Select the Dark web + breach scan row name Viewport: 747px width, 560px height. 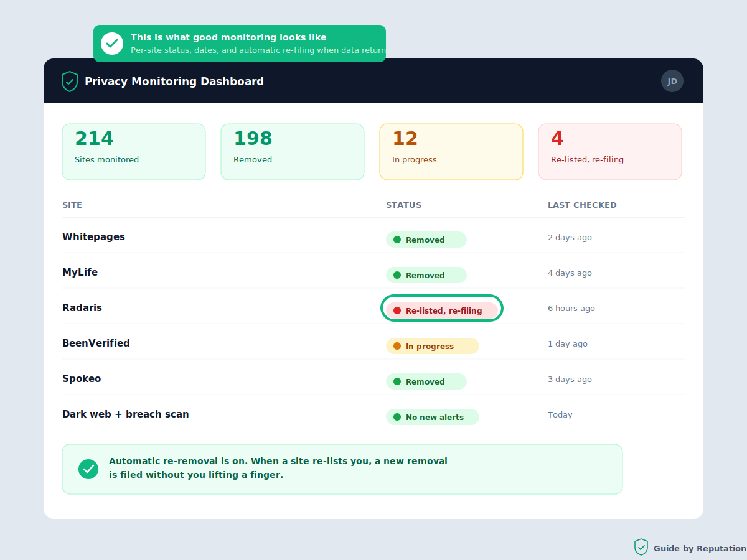(x=126, y=414)
